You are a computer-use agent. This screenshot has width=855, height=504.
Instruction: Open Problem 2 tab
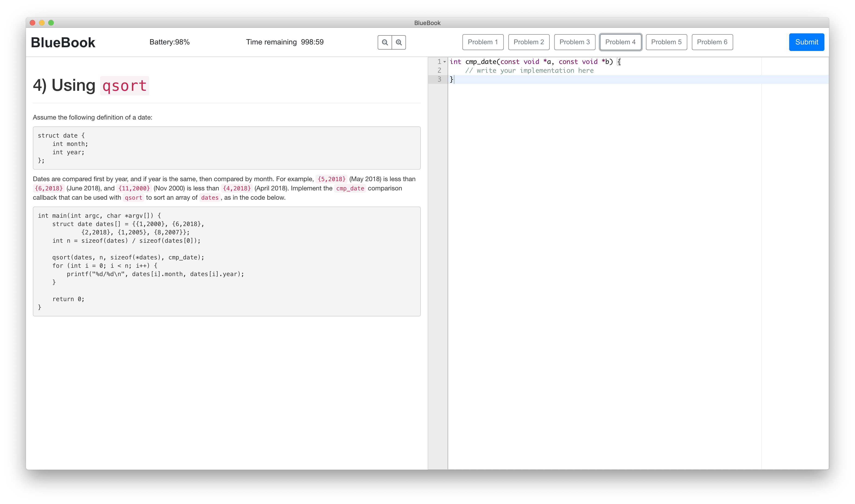click(529, 42)
